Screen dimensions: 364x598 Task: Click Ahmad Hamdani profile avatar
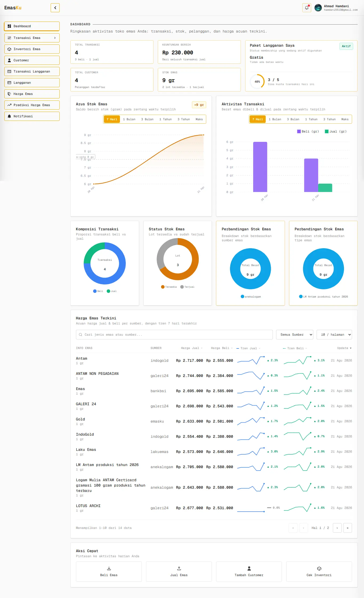click(x=318, y=8)
